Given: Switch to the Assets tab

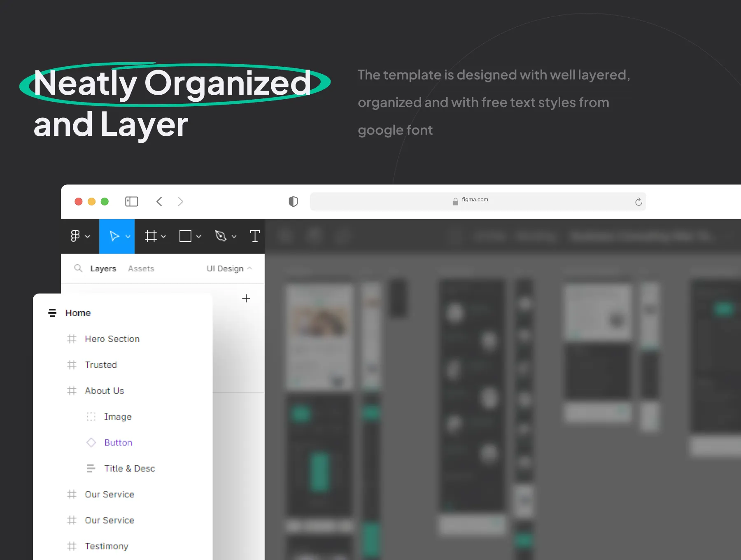Looking at the screenshot, I should tap(141, 268).
